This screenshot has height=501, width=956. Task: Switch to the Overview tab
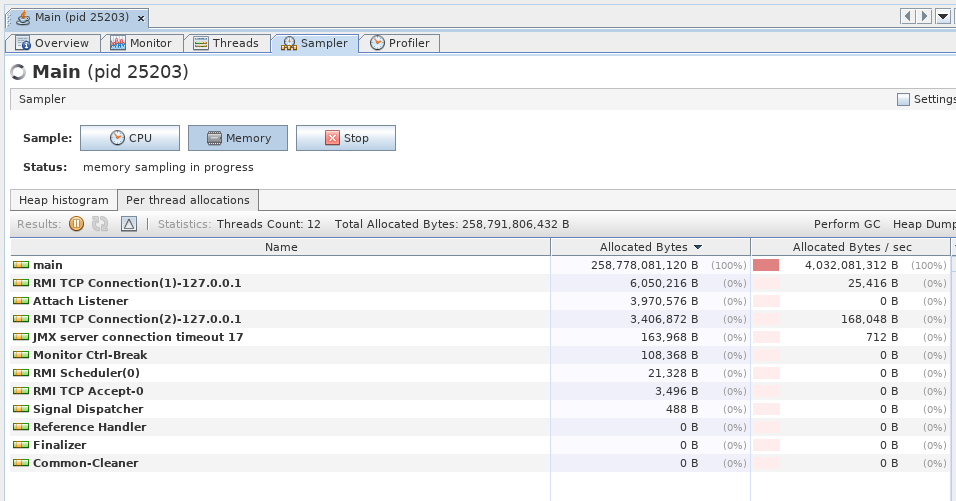pos(52,43)
